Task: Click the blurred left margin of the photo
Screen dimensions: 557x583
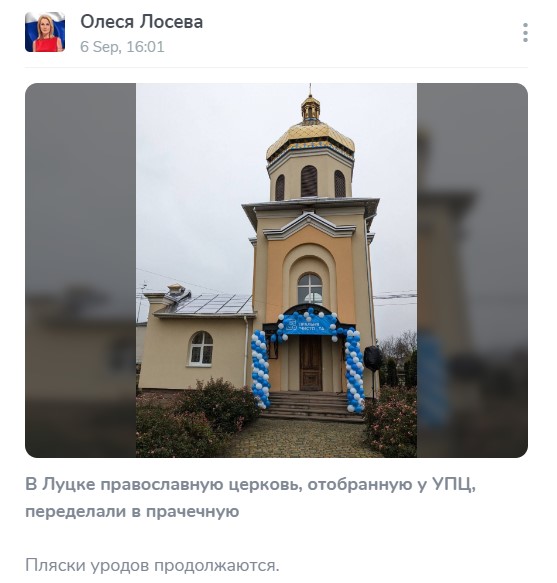Action: point(80,270)
